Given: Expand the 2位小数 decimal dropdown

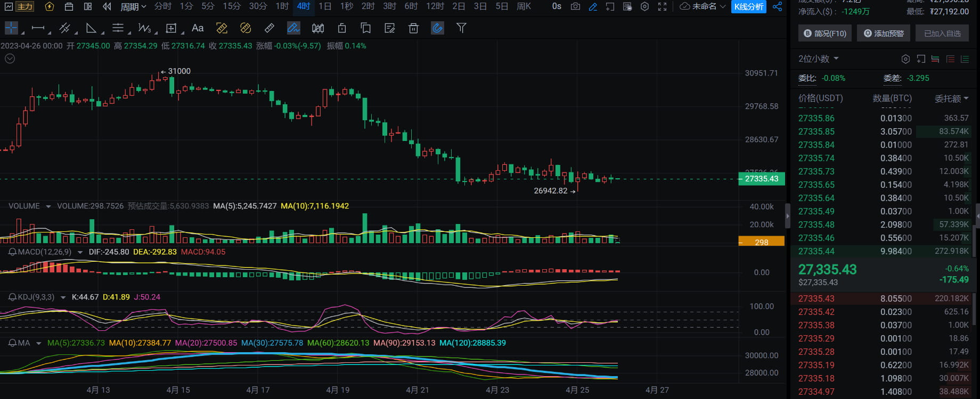Looking at the screenshot, I should [818, 59].
